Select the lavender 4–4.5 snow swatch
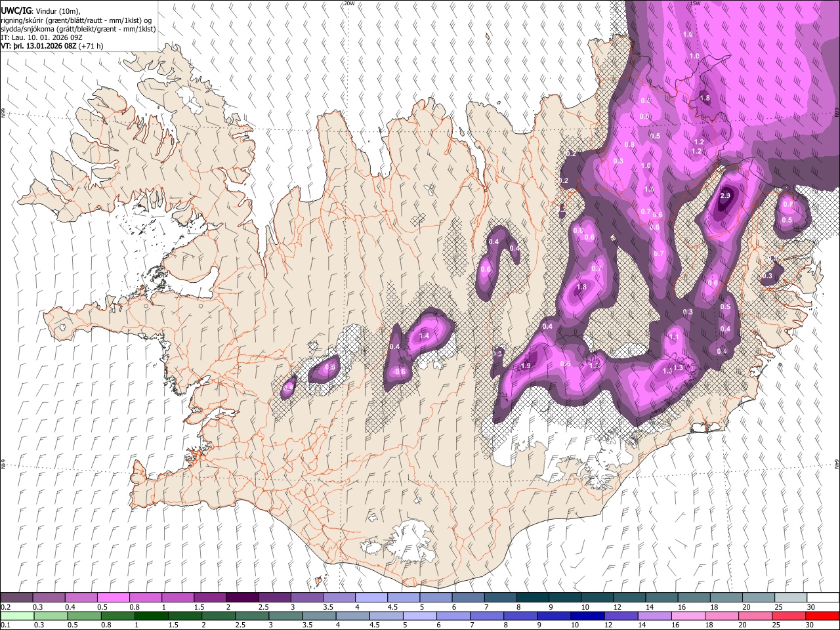The height and width of the screenshot is (630, 840). coord(371,598)
